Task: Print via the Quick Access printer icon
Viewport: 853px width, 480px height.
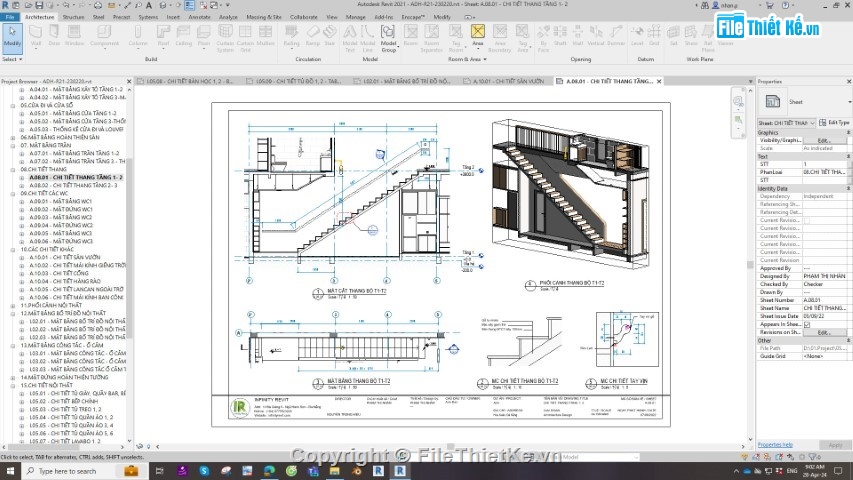Action: [x=97, y=5]
